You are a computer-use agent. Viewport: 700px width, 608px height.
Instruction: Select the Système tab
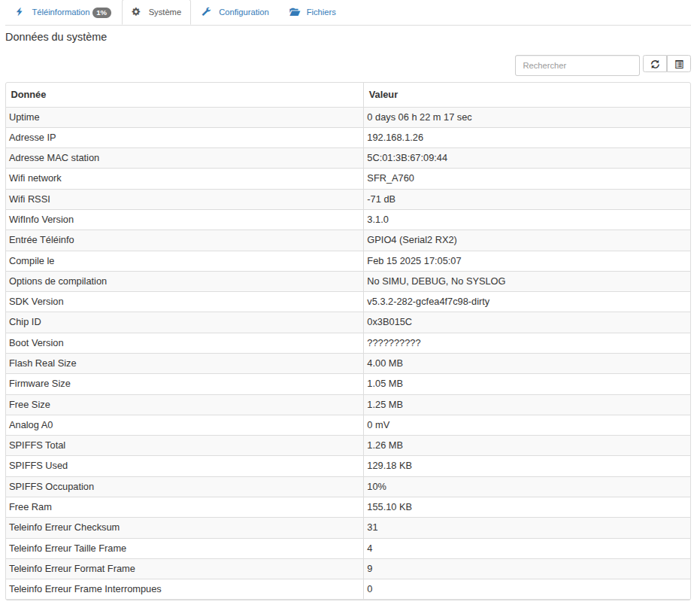point(164,12)
